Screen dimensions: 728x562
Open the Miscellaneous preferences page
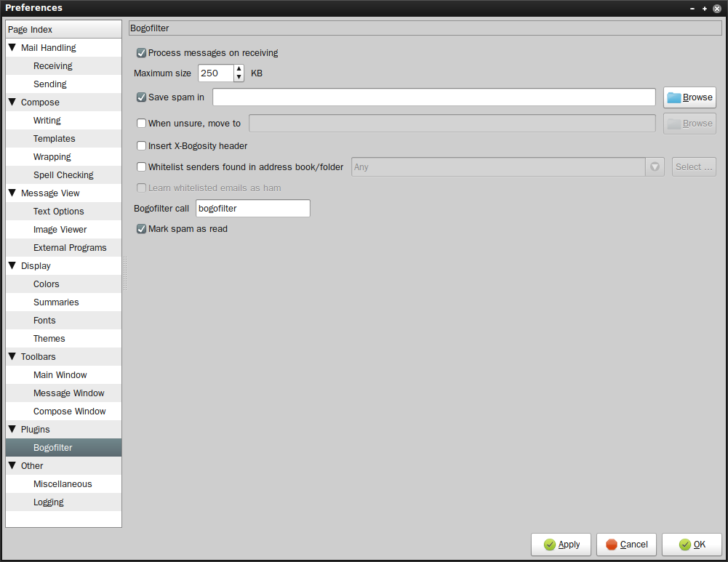(63, 483)
